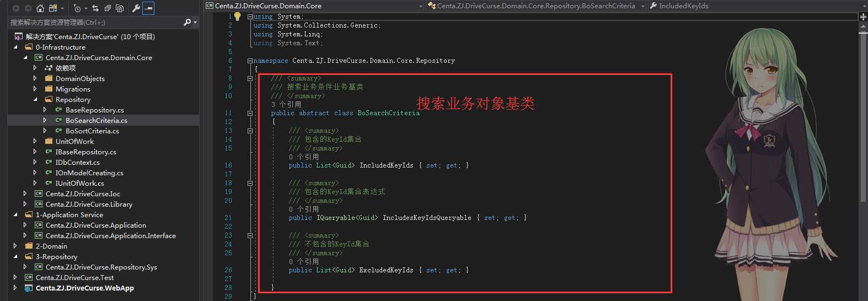Image resolution: width=868 pixels, height=301 pixels.
Task: Open Properties with the wrench icon
Action: (136, 8)
